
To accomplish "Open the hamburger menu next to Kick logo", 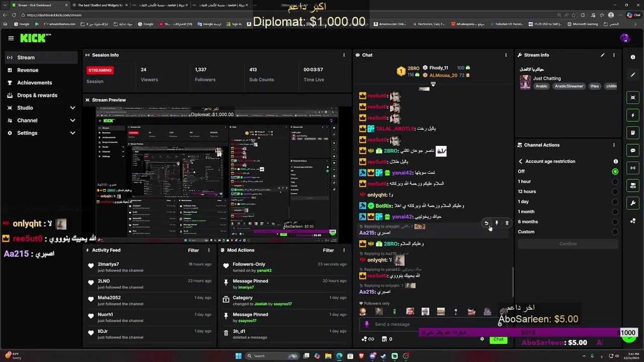I will click(x=11, y=38).
